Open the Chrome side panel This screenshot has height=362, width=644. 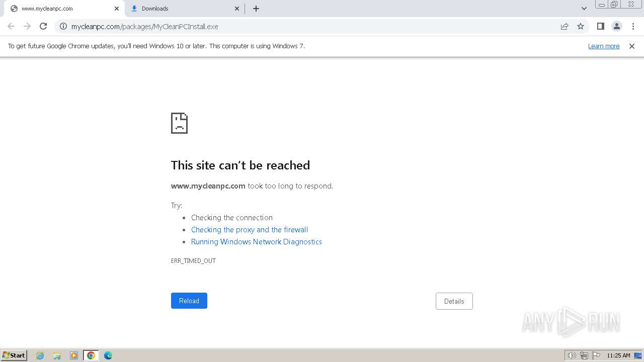click(x=600, y=27)
